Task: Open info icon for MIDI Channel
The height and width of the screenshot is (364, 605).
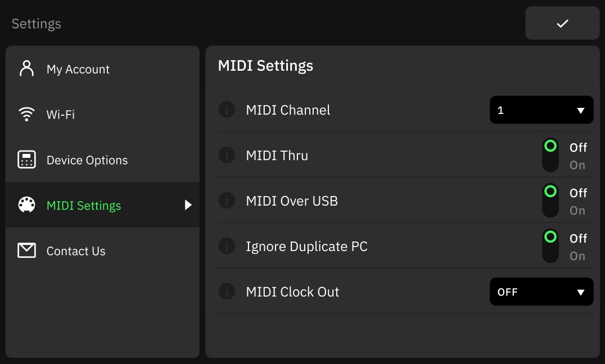Action: click(x=227, y=110)
